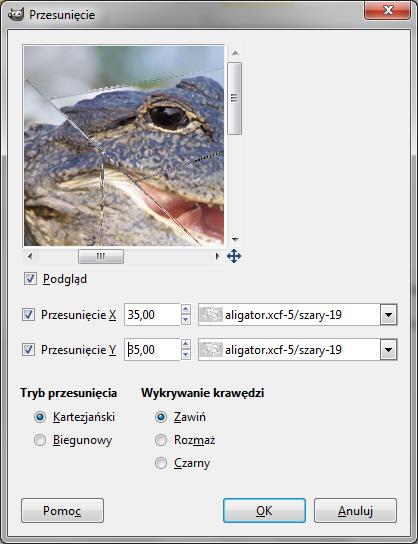Open help via Pomoc button

pos(62,510)
